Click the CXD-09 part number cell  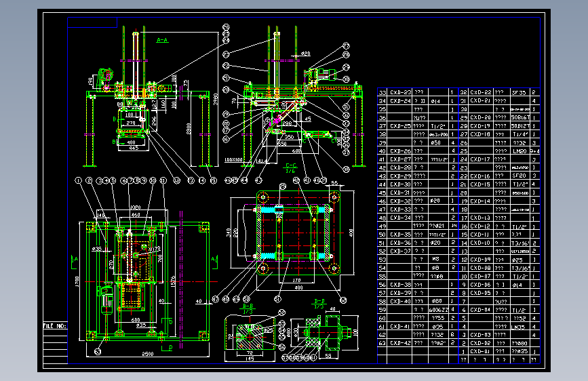(481, 260)
